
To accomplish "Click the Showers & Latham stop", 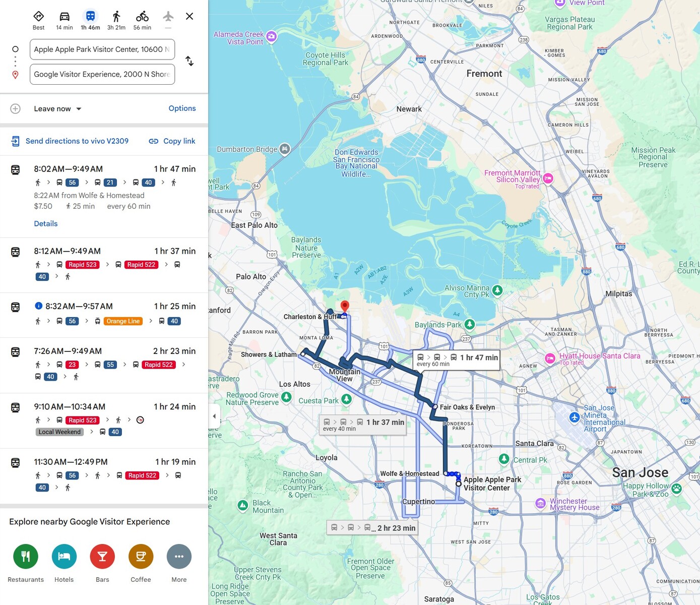I will (303, 354).
